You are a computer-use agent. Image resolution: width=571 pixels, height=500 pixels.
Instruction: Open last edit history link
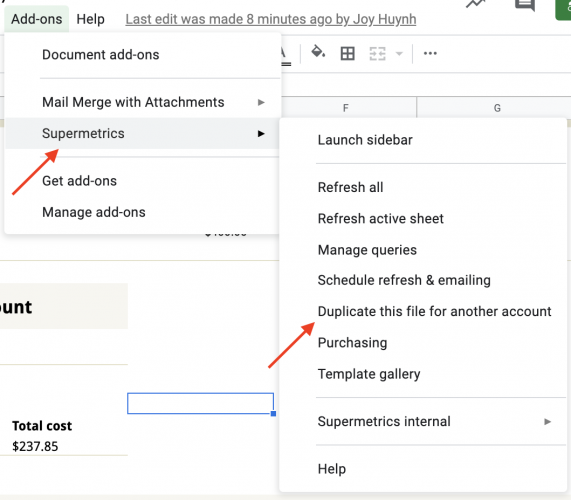[x=271, y=19]
